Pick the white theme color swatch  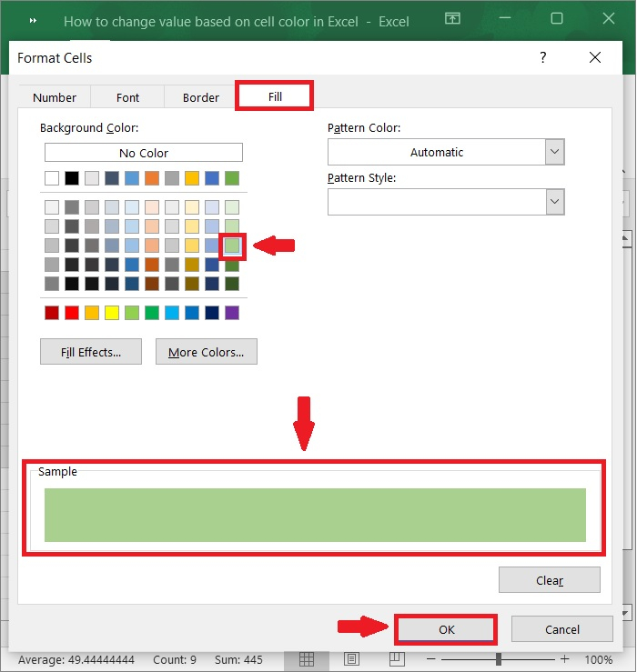52,178
